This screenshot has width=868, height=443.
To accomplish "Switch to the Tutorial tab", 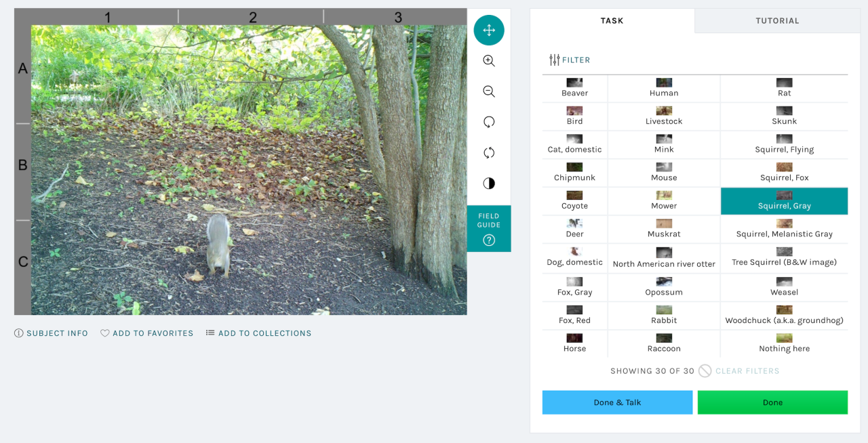I will point(777,21).
